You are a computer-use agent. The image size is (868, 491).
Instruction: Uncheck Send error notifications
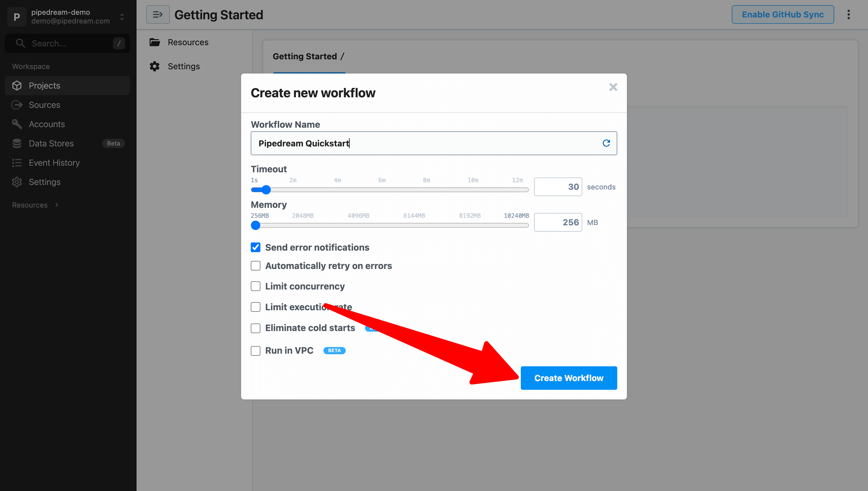255,247
